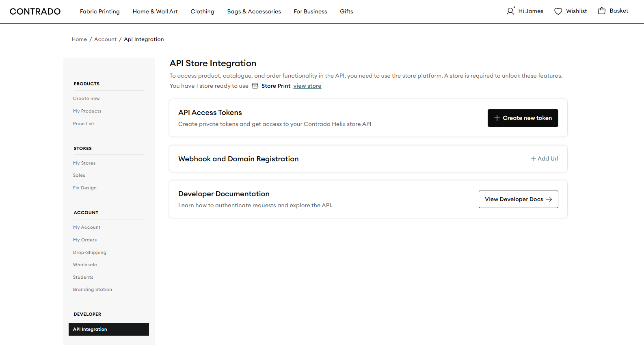The width and height of the screenshot is (644, 345).
Task: Click the Store Print store name
Action: point(276,86)
